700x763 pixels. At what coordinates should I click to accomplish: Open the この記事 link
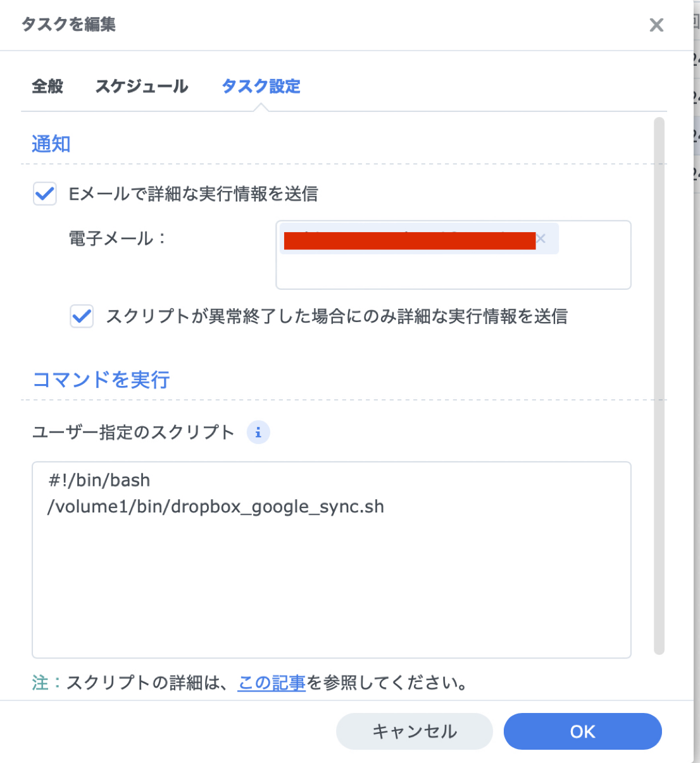point(272,683)
